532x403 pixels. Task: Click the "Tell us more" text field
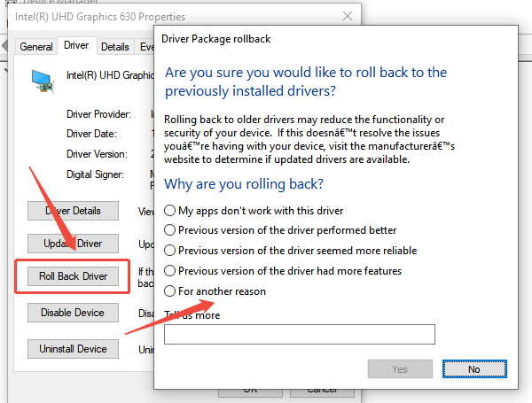pyautogui.click(x=300, y=334)
